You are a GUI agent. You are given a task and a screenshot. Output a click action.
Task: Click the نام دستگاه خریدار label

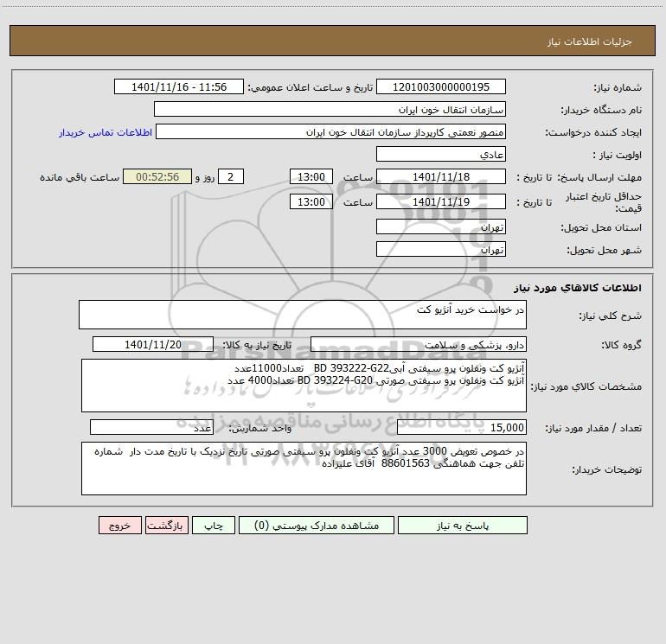pos(601,110)
